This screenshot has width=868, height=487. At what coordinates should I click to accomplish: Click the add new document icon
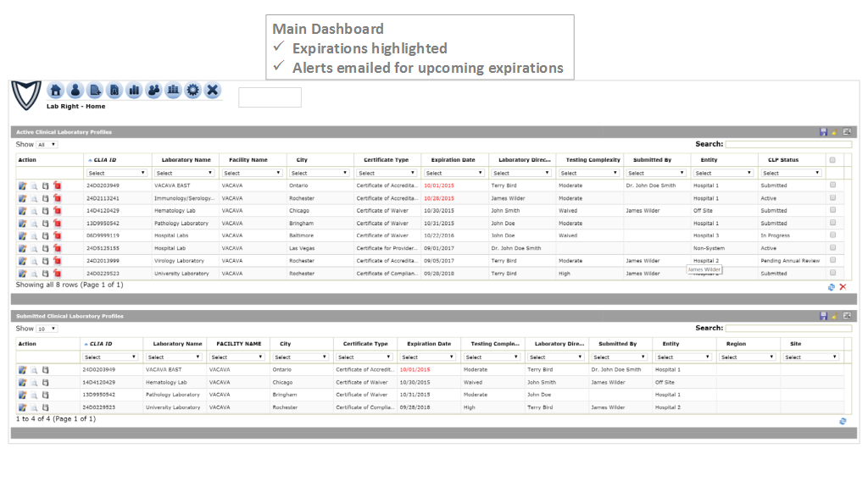pyautogui.click(x=95, y=91)
